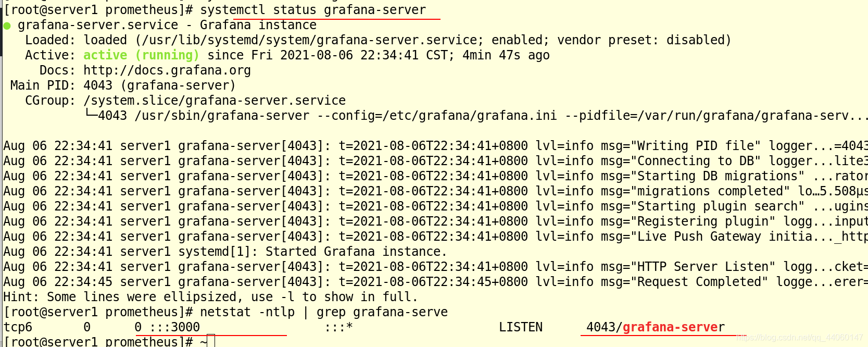Click the 'grafana-server.service - Grafana instance' line
The image size is (868, 347).
pos(167,25)
